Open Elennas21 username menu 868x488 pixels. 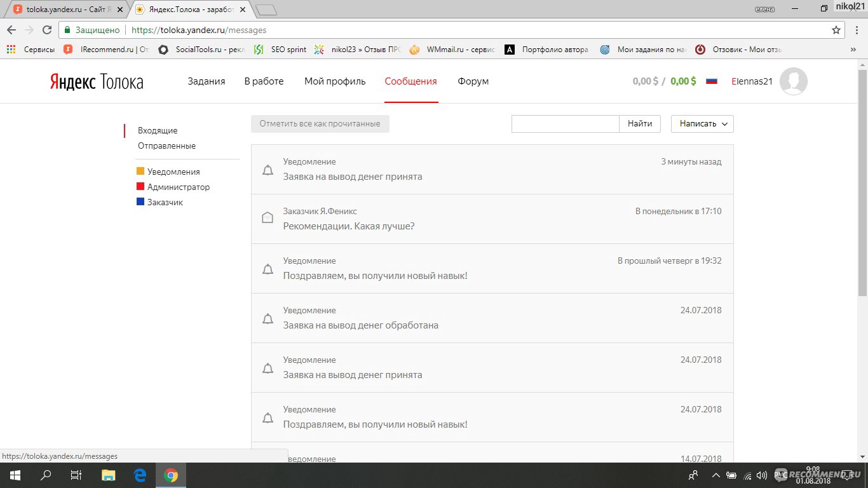click(752, 81)
